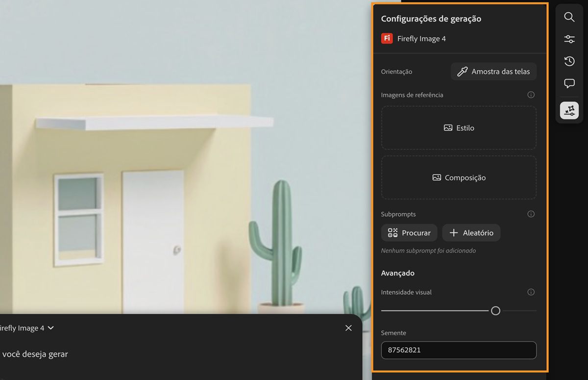Select the Amostra das telas option

point(493,71)
